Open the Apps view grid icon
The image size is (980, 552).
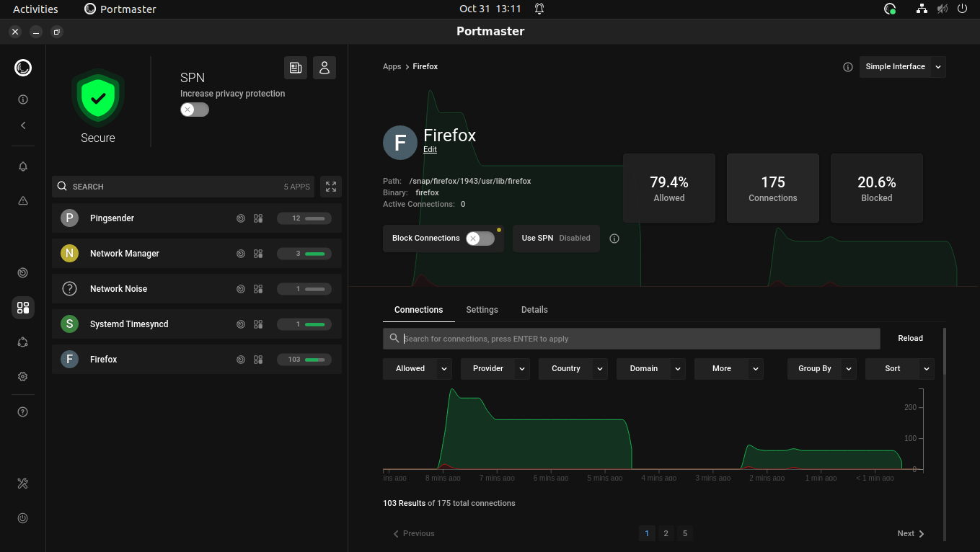[x=22, y=308]
